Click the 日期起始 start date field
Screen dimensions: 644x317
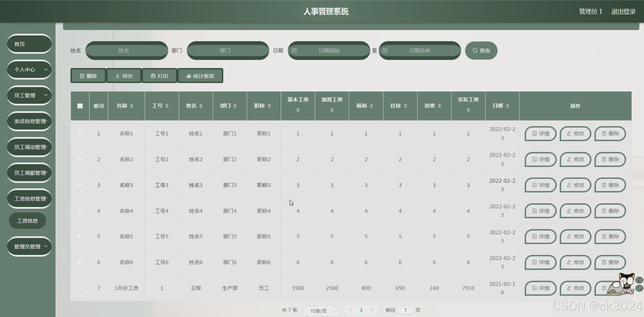(x=329, y=51)
